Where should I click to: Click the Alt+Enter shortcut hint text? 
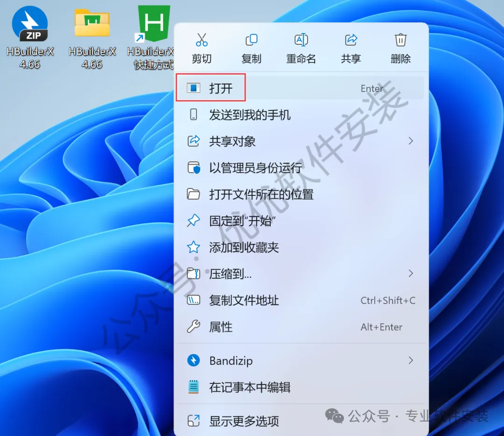click(381, 327)
